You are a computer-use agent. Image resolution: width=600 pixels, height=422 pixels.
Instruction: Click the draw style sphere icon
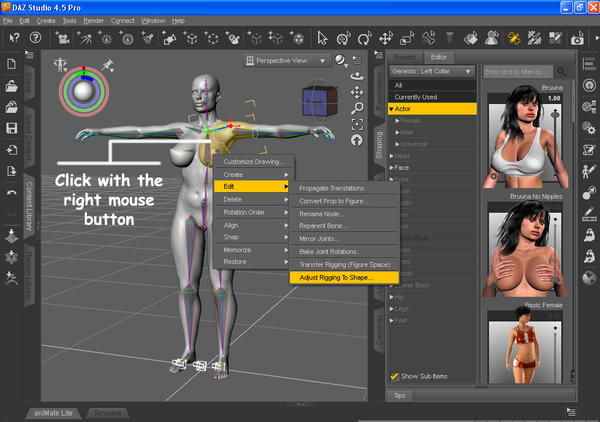[x=340, y=60]
